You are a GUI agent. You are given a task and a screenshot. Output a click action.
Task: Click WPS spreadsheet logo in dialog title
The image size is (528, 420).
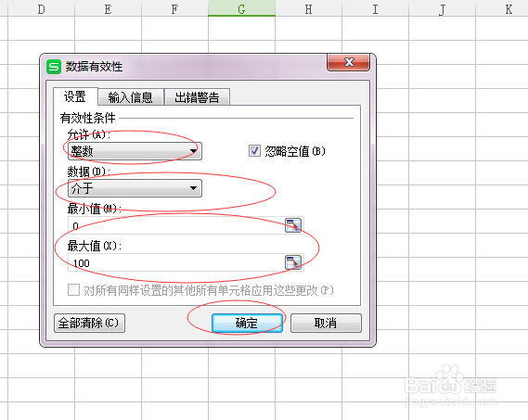(54, 67)
